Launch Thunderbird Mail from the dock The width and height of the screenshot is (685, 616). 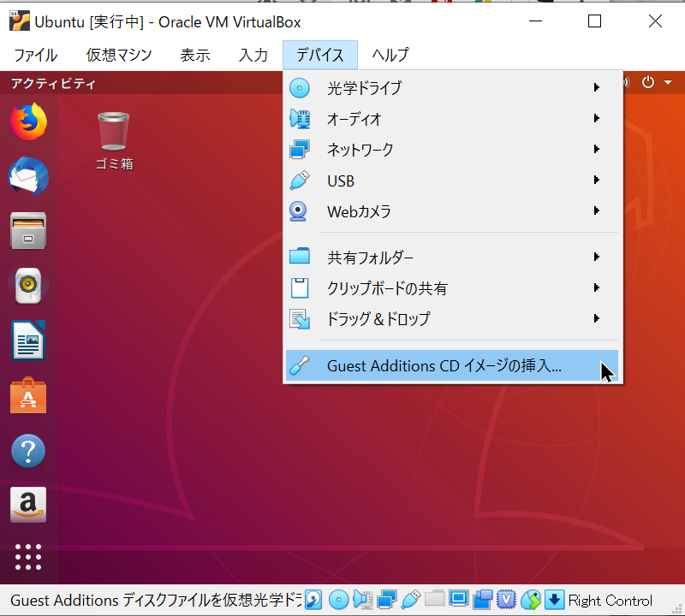click(28, 176)
